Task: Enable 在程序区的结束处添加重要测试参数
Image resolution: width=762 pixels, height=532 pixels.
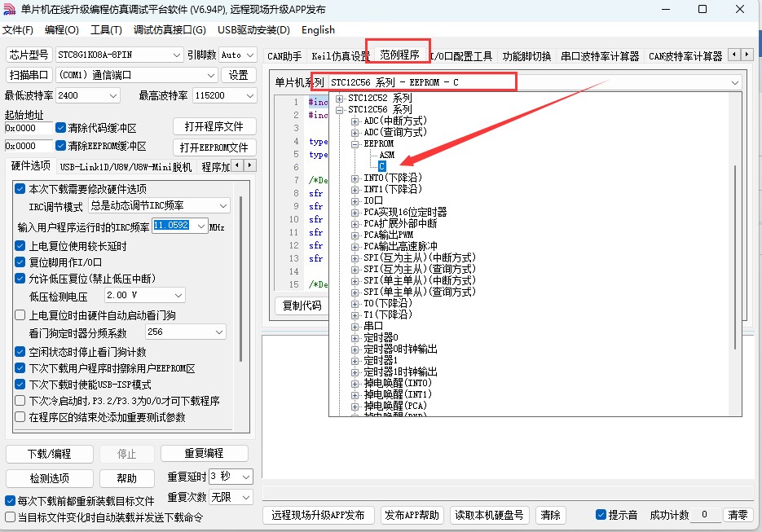Action: click(20, 417)
